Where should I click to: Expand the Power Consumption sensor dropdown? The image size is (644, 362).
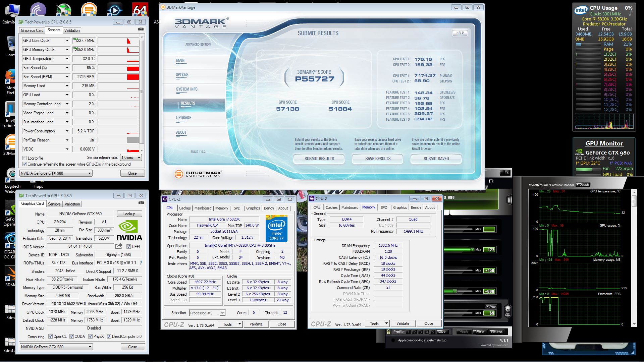(67, 131)
